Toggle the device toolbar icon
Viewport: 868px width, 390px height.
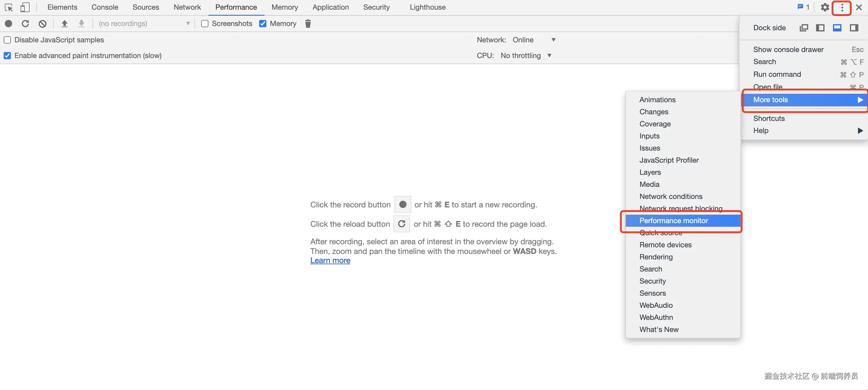(x=24, y=7)
